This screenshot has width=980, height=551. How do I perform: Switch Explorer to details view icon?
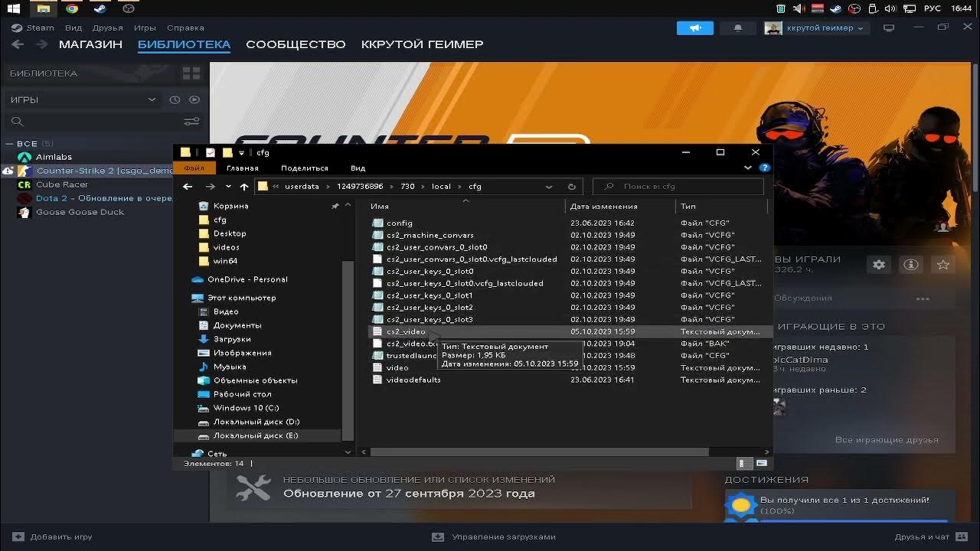[744, 464]
